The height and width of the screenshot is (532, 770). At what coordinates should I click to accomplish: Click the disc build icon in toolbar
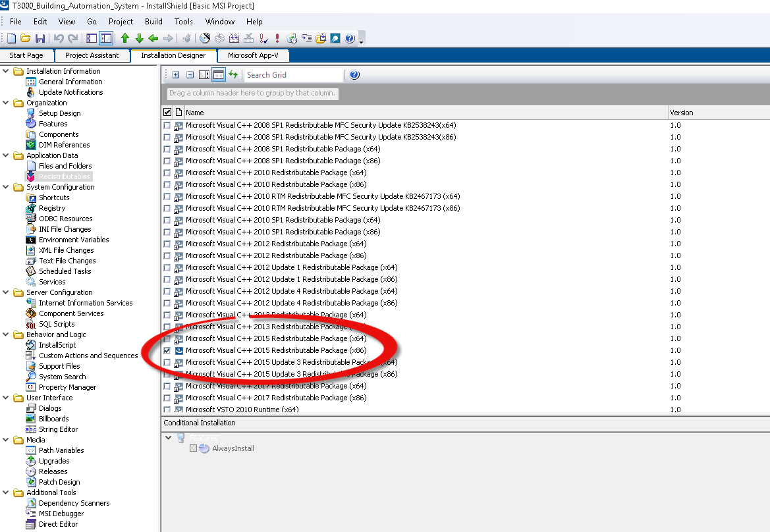point(205,38)
